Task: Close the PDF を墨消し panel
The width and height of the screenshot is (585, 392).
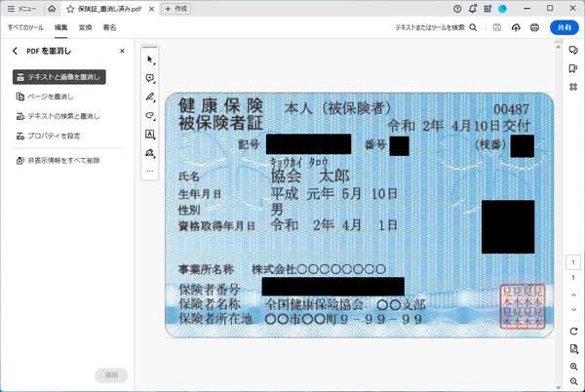Action: pyautogui.click(x=122, y=51)
